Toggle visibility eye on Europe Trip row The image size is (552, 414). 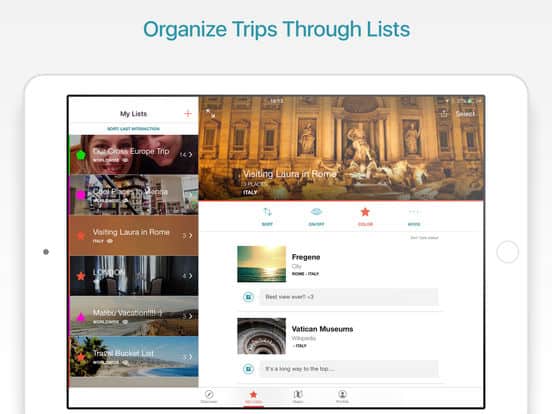click(x=125, y=160)
